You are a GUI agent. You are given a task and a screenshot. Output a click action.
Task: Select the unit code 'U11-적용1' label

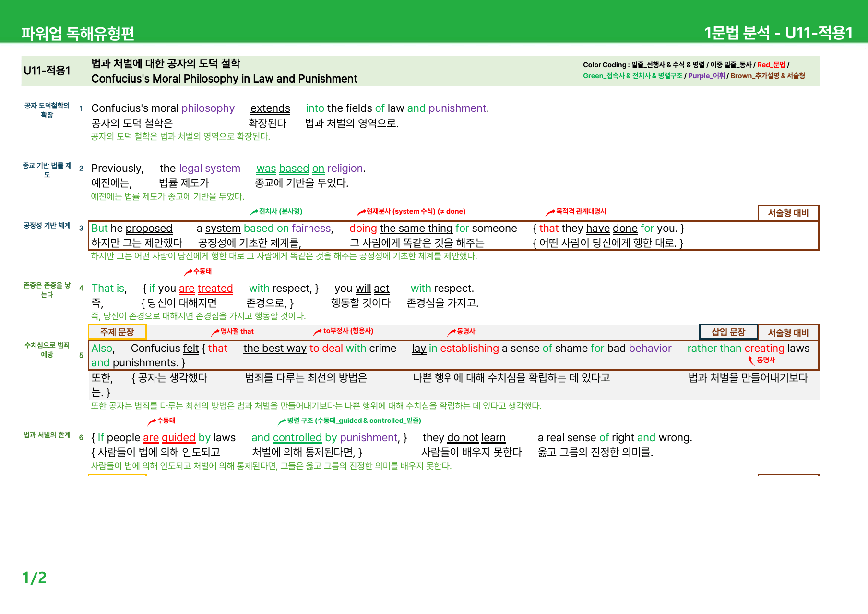(x=47, y=71)
